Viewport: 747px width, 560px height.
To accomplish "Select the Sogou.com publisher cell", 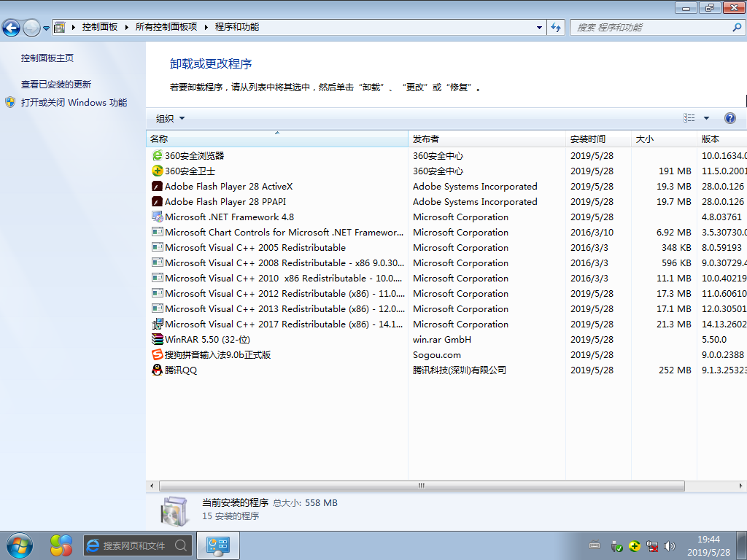I will 436,355.
